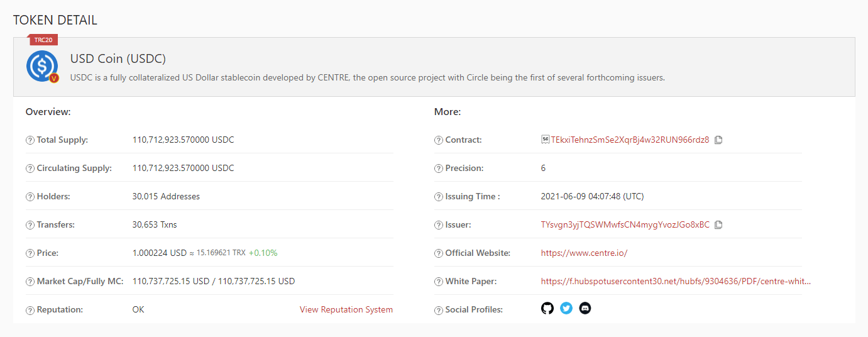868x337 pixels.
Task: Select the USD Coin (USDC) title
Action: tap(118, 59)
